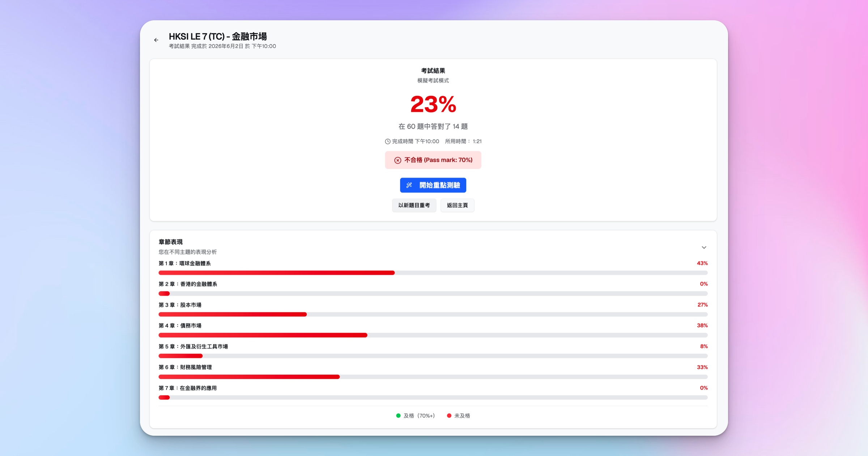
Task: Click the large 23% overall score
Action: (x=433, y=104)
